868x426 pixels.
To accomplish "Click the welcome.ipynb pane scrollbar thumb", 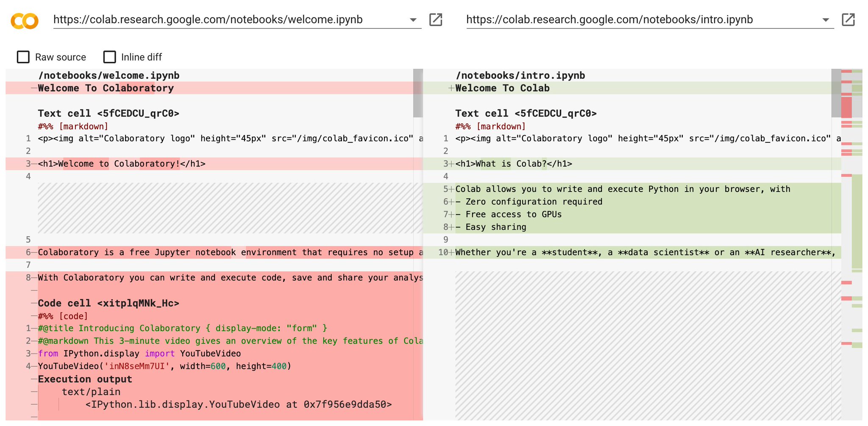I will 418,93.
